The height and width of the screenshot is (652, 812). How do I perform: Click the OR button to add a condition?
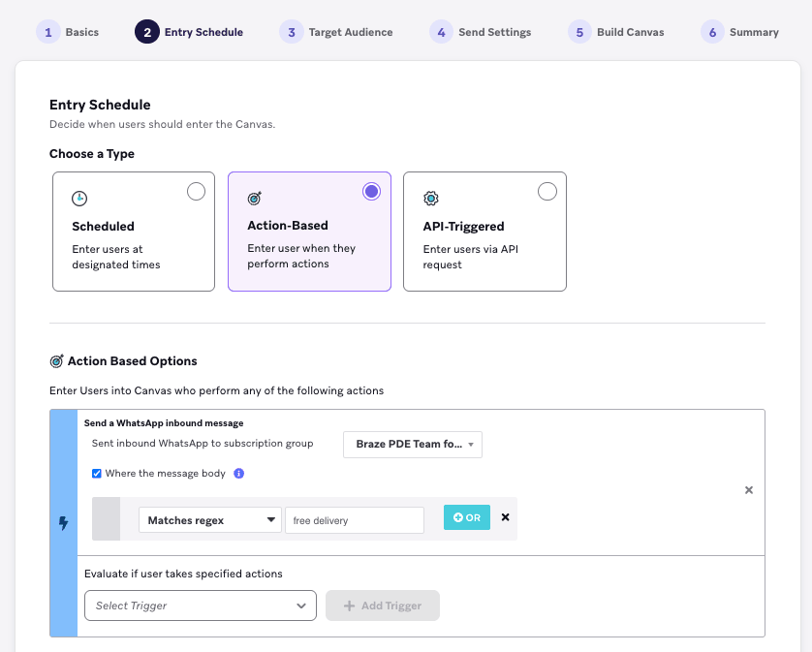click(466, 518)
